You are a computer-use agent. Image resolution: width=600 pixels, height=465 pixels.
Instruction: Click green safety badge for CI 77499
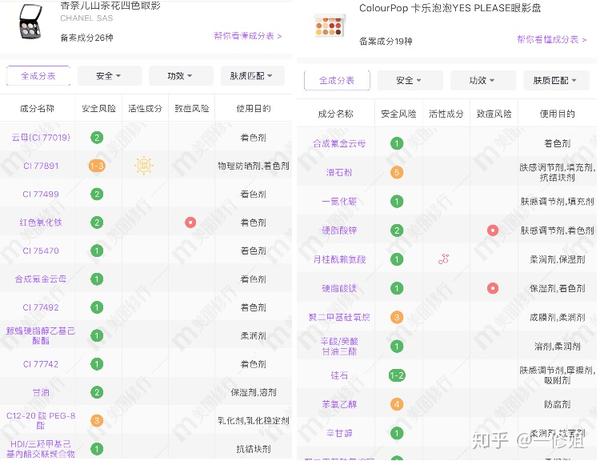(97, 194)
